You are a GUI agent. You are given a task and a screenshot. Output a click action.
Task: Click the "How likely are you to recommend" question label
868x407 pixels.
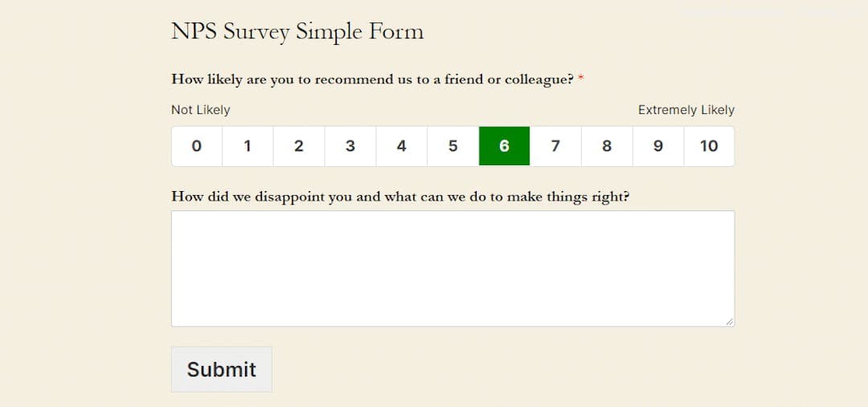[x=372, y=79]
